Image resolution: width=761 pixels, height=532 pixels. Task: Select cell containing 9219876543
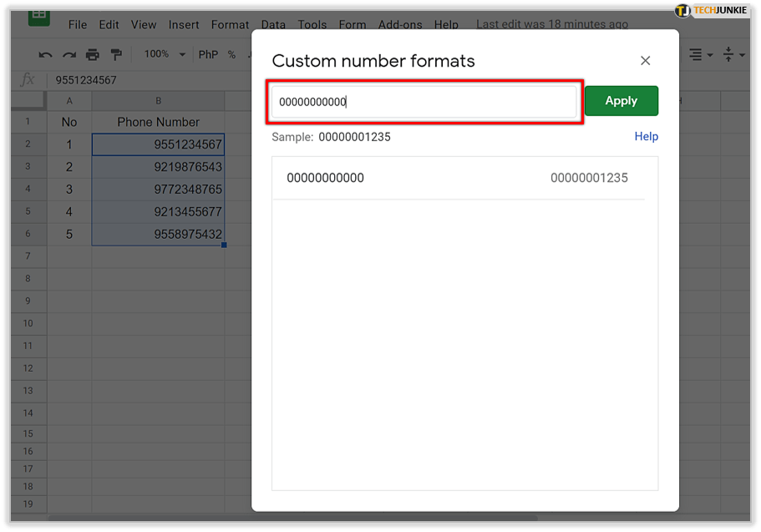(158, 167)
